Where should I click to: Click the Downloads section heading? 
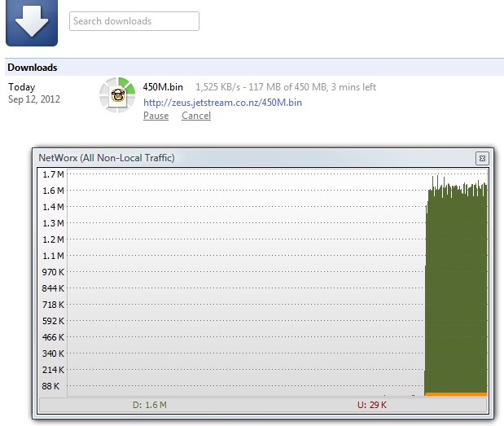pyautogui.click(x=32, y=67)
